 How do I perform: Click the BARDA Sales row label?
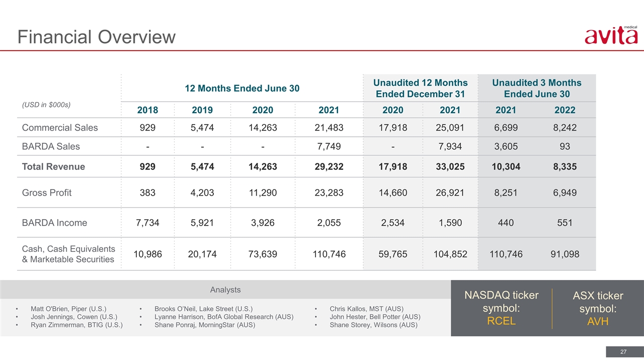point(51,146)
